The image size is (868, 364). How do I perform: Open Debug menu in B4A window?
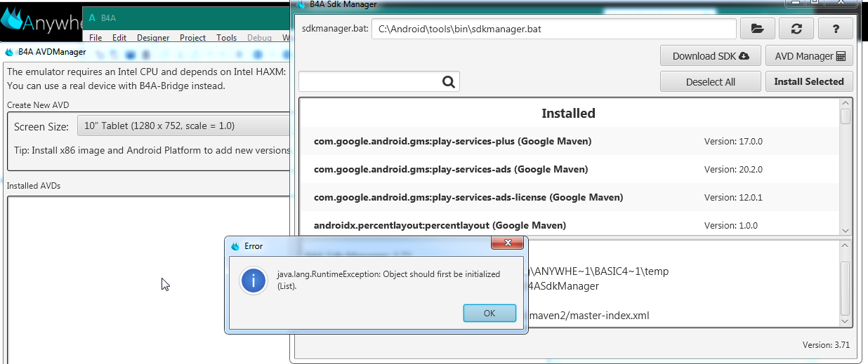259,38
